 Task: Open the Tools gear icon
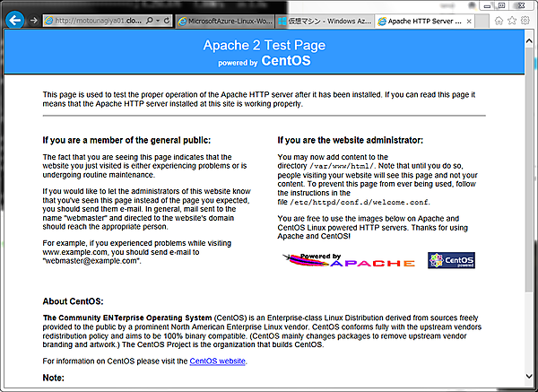(525, 21)
